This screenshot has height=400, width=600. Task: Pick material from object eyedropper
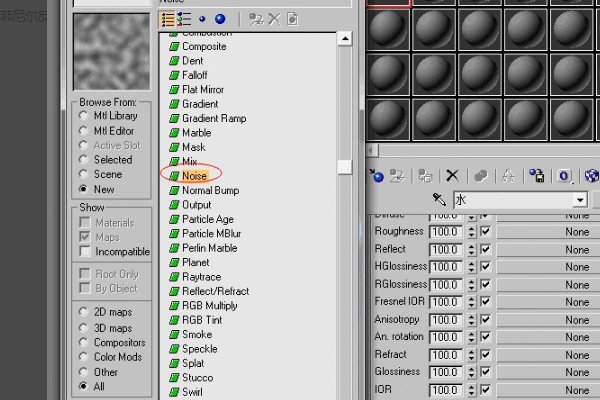(439, 199)
